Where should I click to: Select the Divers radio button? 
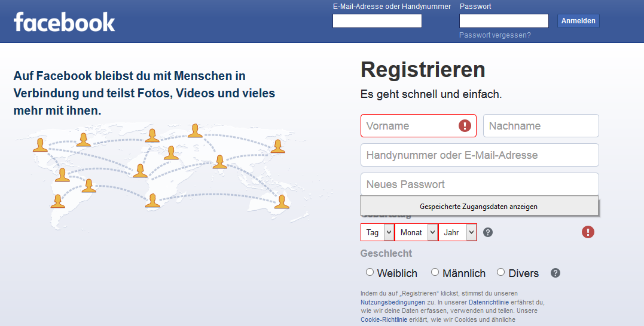(500, 272)
